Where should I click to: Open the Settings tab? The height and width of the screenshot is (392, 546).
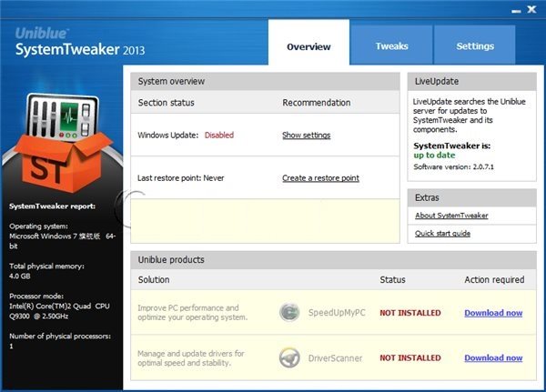[x=475, y=45]
